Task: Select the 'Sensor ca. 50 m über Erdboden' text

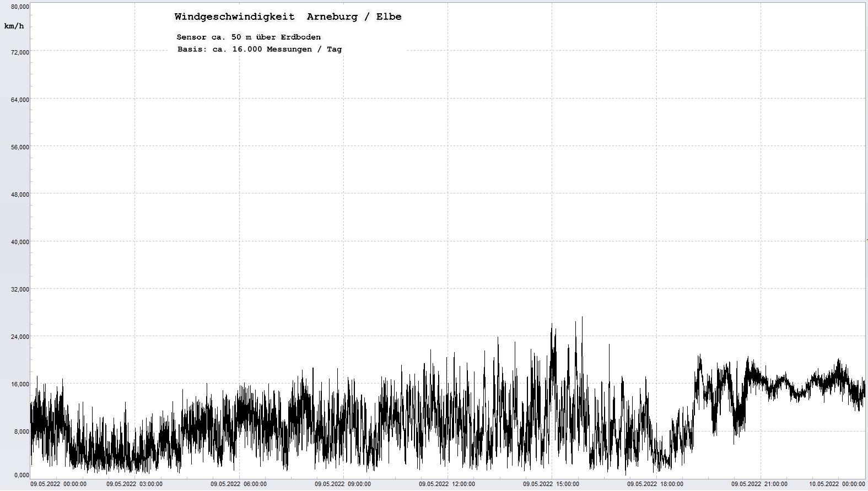Action: pos(249,37)
